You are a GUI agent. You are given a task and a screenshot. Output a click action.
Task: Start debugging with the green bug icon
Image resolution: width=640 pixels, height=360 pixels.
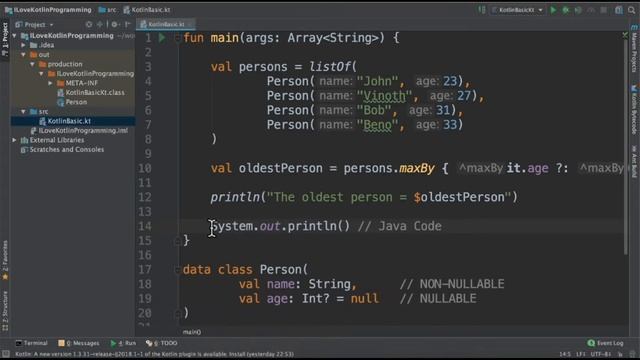point(566,10)
